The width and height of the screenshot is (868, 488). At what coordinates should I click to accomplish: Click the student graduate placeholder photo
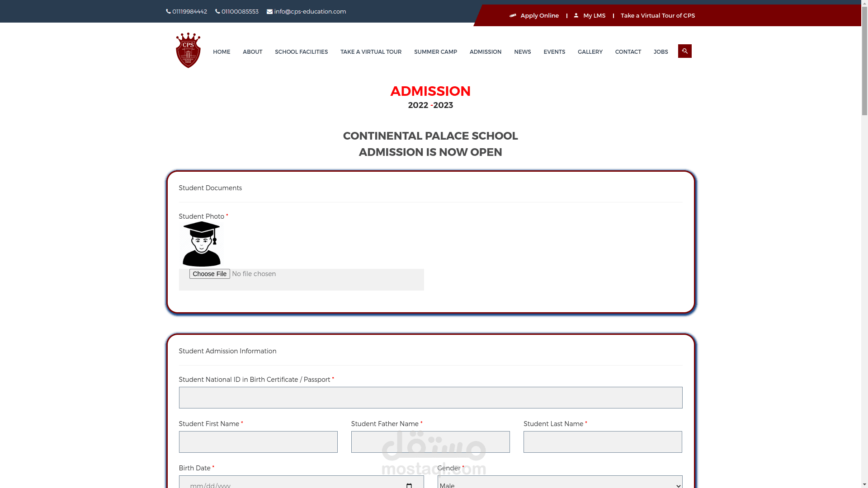click(202, 244)
